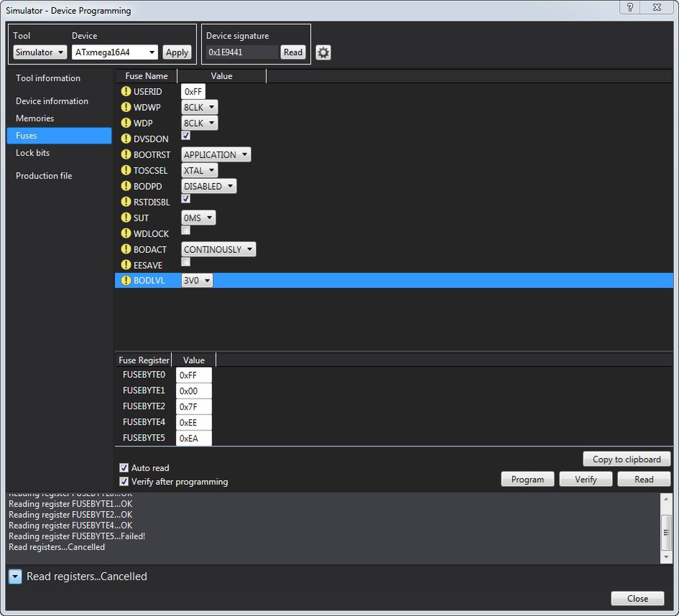Switch to the Lock bits page
This screenshot has height=616, width=679.
pyautogui.click(x=33, y=153)
